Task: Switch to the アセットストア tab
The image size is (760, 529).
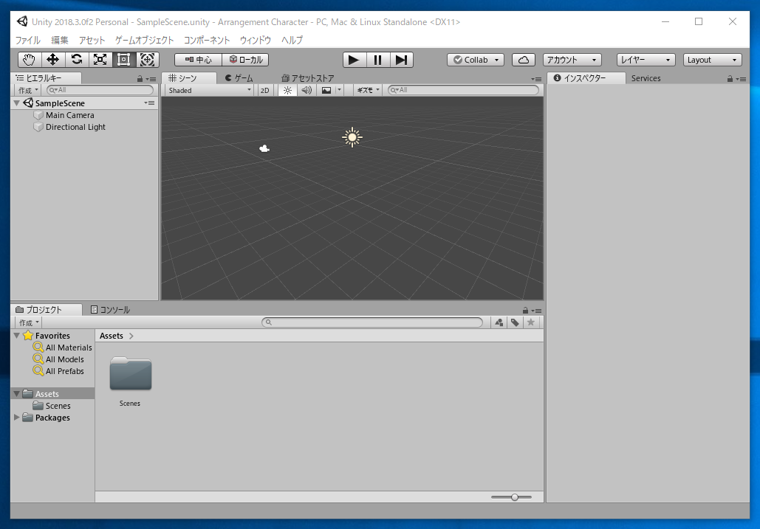Action: [308, 78]
